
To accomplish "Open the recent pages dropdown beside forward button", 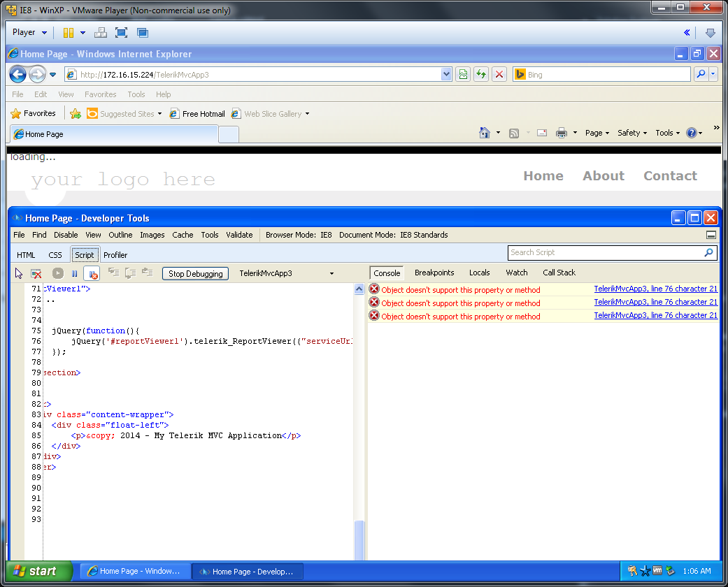I will point(53,74).
